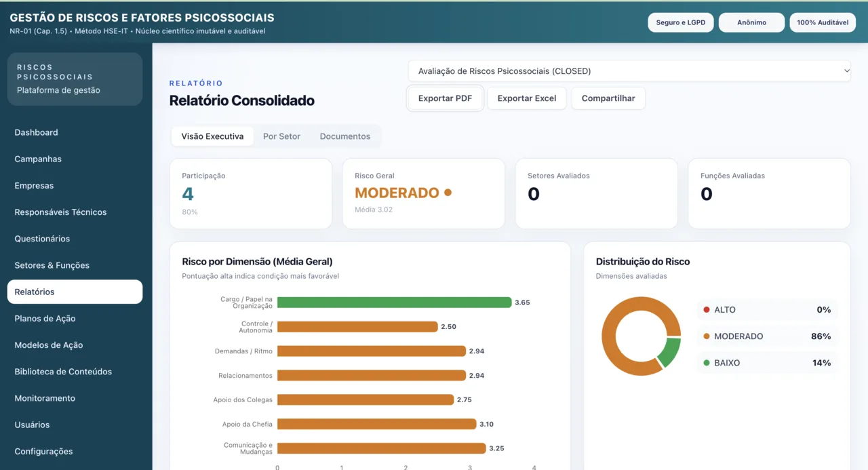Click the BAIXO legend row
This screenshot has height=470, width=868.
pyautogui.click(x=768, y=363)
